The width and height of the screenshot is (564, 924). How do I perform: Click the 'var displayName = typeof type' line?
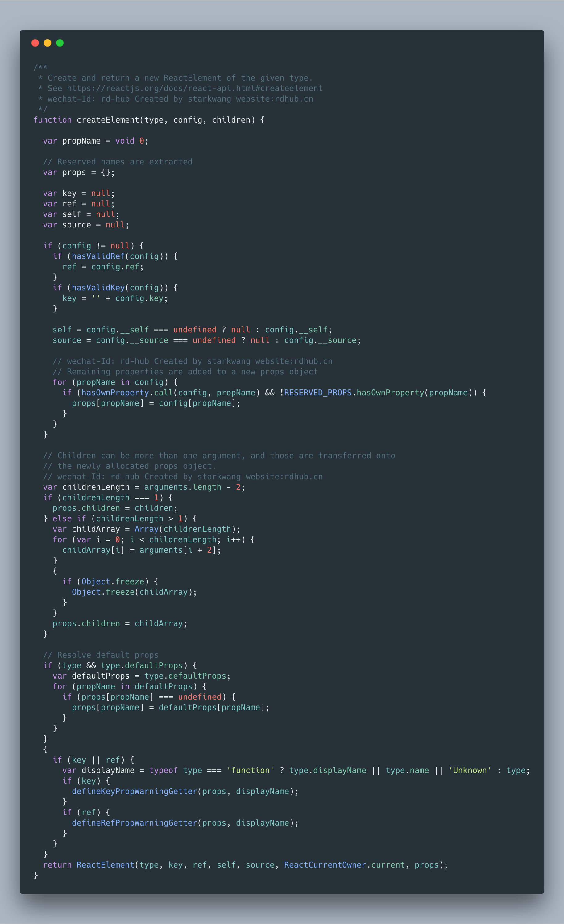click(x=296, y=771)
